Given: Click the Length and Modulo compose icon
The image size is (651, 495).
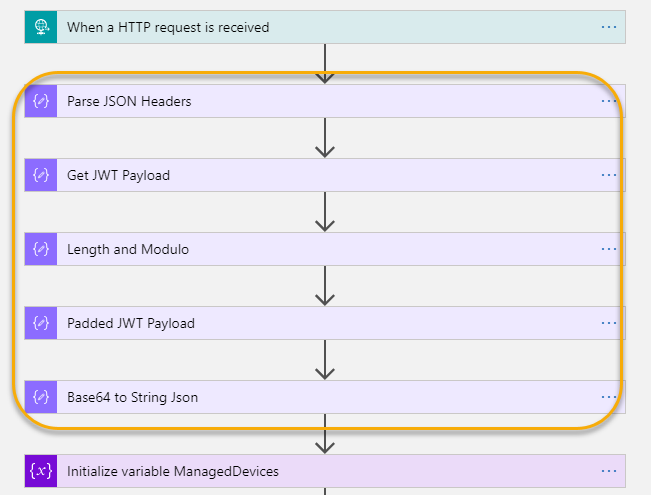Looking at the screenshot, I should tap(41, 249).
